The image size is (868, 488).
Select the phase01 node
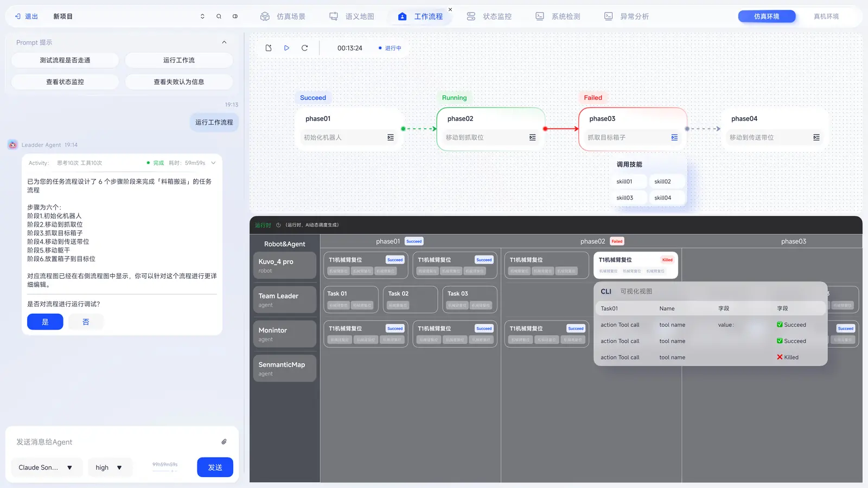(x=349, y=129)
